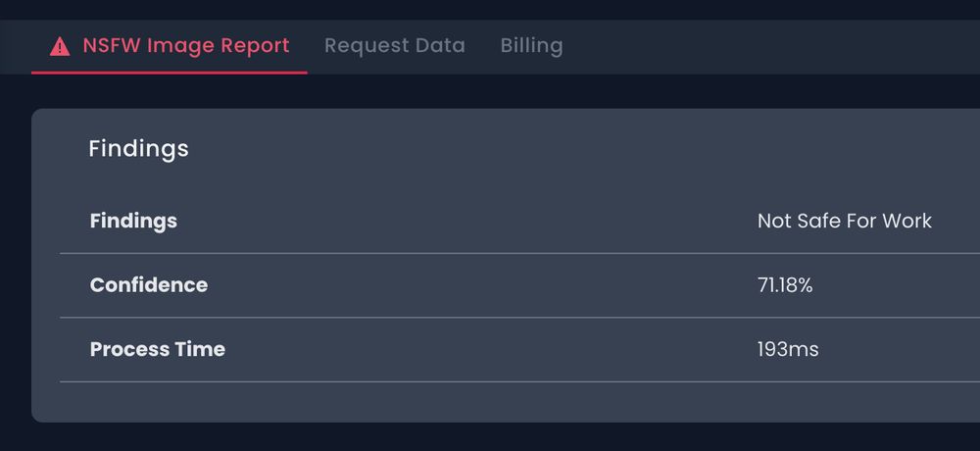Click empty area of the Findings card
The height and width of the screenshot is (451, 980).
coord(500,402)
